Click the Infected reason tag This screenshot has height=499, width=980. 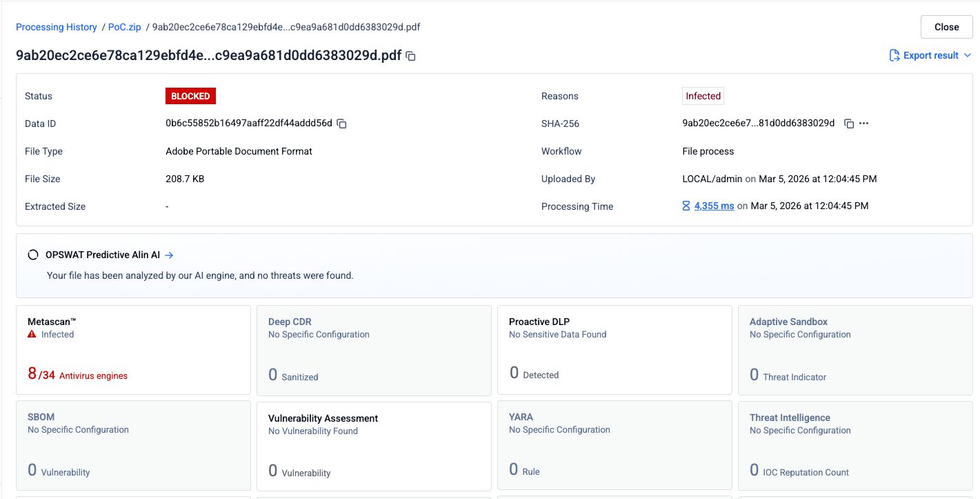tap(703, 96)
